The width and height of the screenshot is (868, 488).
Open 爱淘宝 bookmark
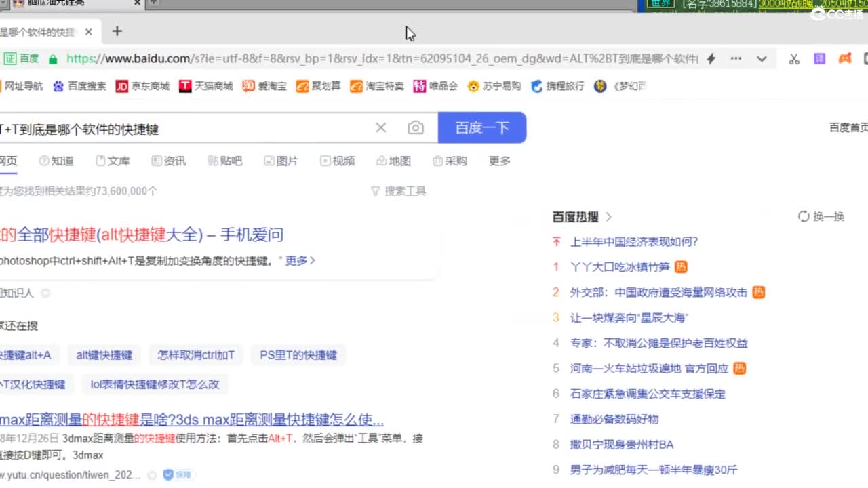coord(264,86)
